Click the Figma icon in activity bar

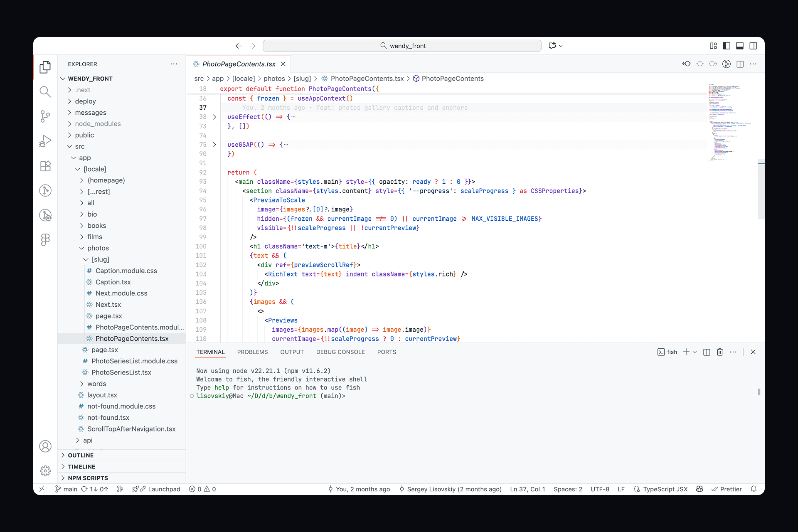45,239
